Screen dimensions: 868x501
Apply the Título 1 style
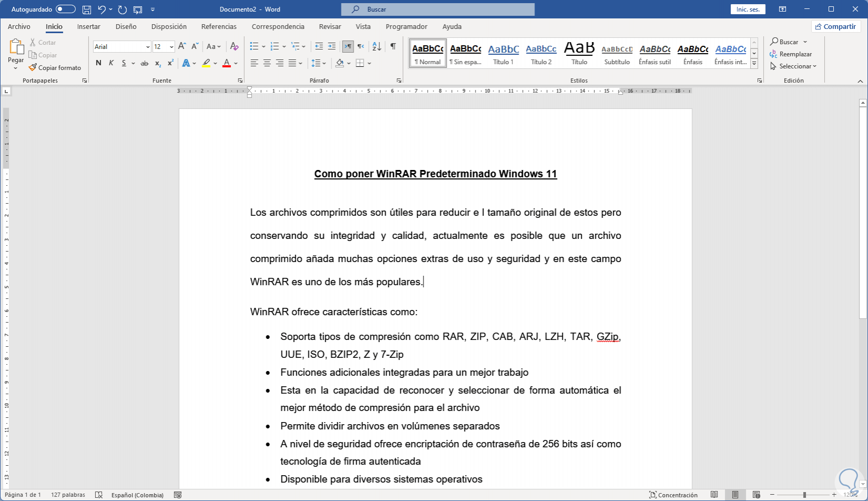(503, 53)
